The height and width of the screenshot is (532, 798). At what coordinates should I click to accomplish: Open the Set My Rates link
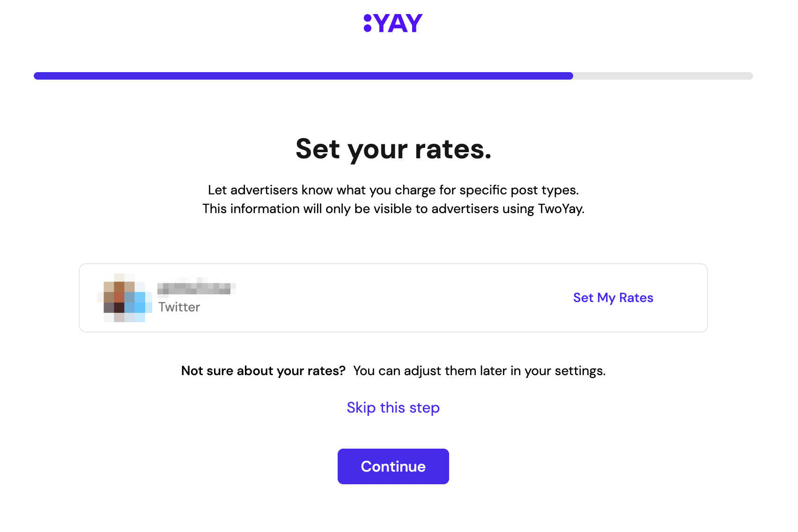click(613, 298)
